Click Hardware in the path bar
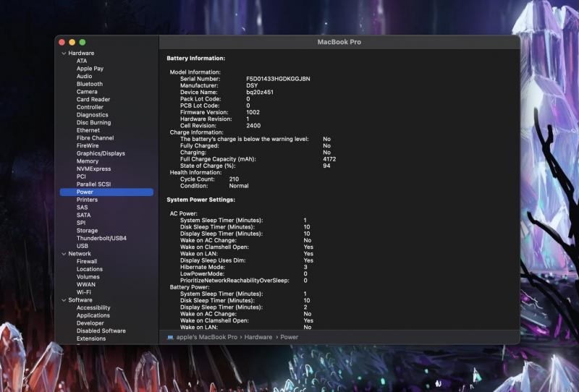 [258, 337]
